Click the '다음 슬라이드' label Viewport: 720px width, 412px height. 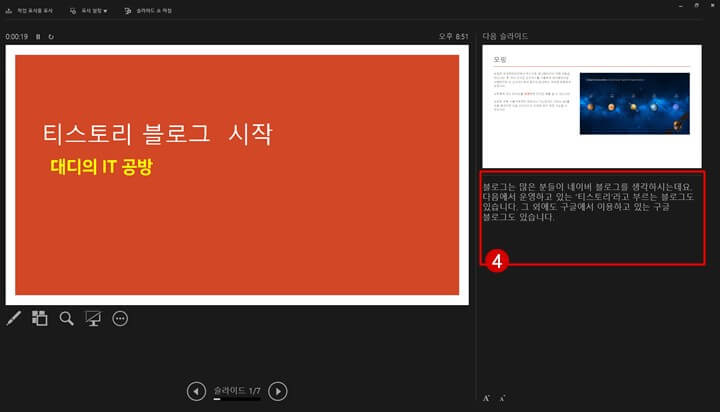[505, 36]
